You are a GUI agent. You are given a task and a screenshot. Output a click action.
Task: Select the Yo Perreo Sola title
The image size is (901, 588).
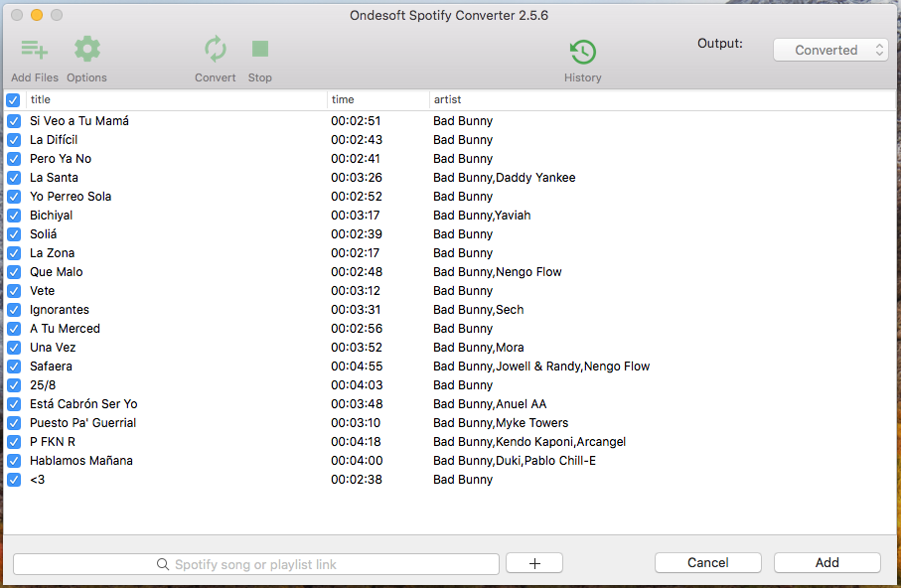pyautogui.click(x=71, y=197)
